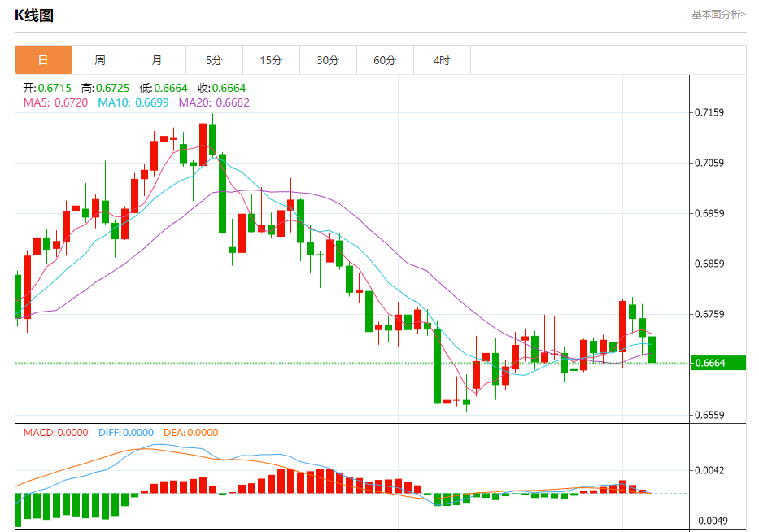
Task: Click the MA10: 0.6699 legend value
Action: (133, 102)
